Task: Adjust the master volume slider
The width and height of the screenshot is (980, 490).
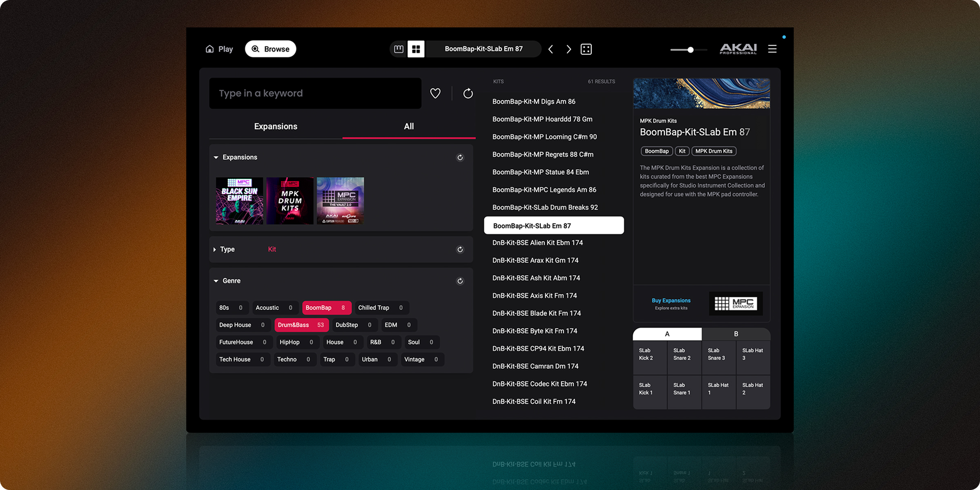Action: point(690,50)
